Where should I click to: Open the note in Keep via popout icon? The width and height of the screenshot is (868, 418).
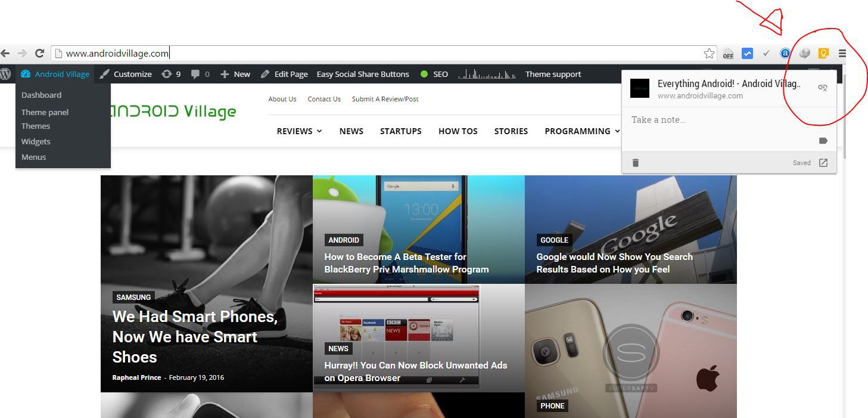click(x=823, y=163)
